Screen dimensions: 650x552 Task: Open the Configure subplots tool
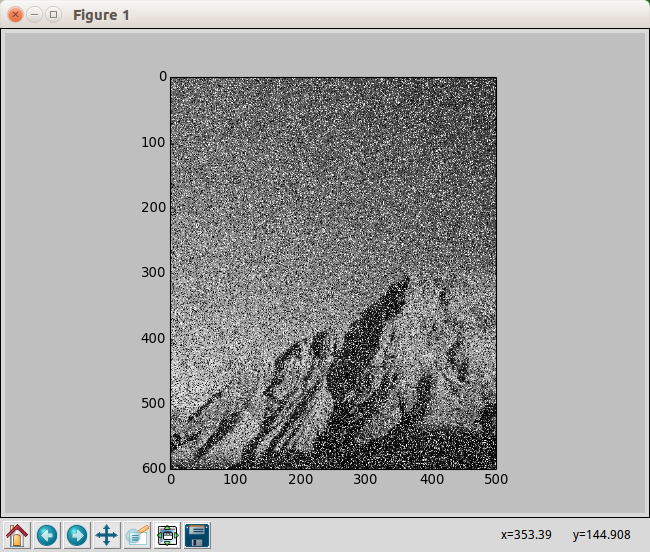click(167, 535)
